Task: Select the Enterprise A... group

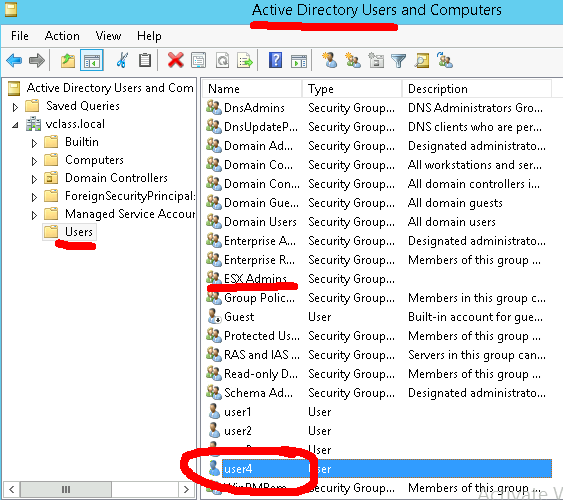Action: pos(260,241)
